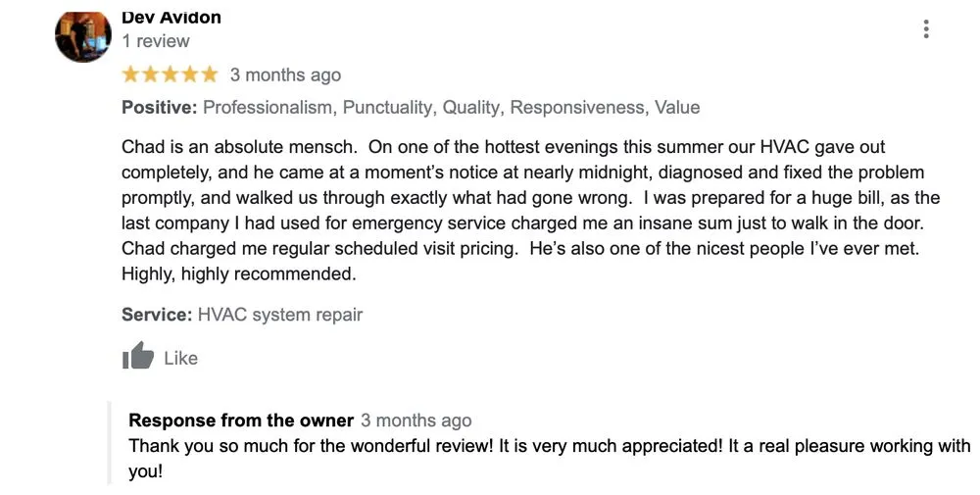This screenshot has width=980, height=495.
Task: Click the owner response's "3 months ago" timestamp
Action: point(416,421)
